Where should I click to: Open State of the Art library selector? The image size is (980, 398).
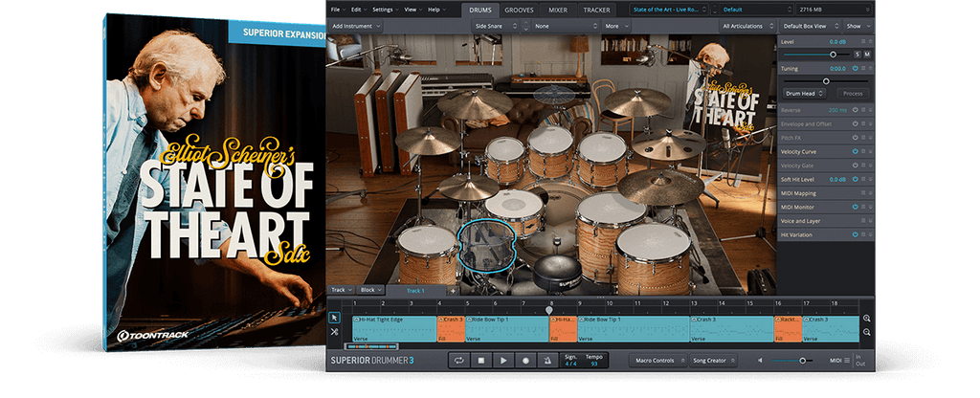(669, 10)
